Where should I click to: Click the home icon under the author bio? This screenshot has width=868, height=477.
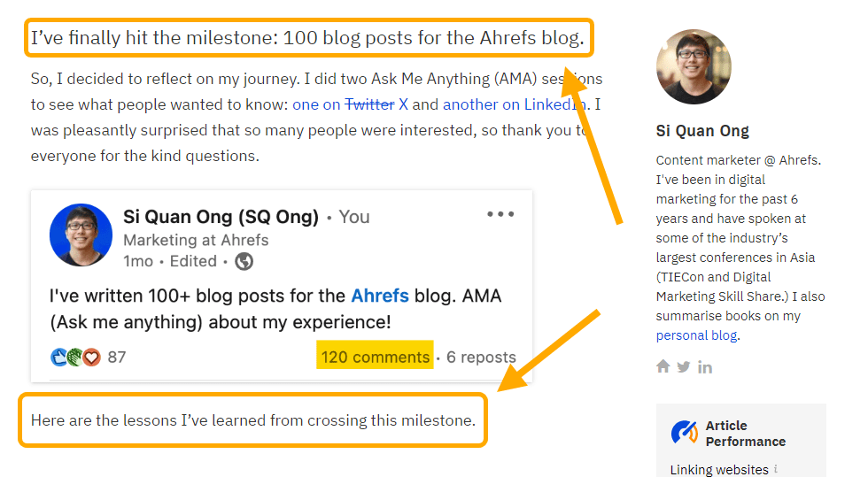pos(663,366)
